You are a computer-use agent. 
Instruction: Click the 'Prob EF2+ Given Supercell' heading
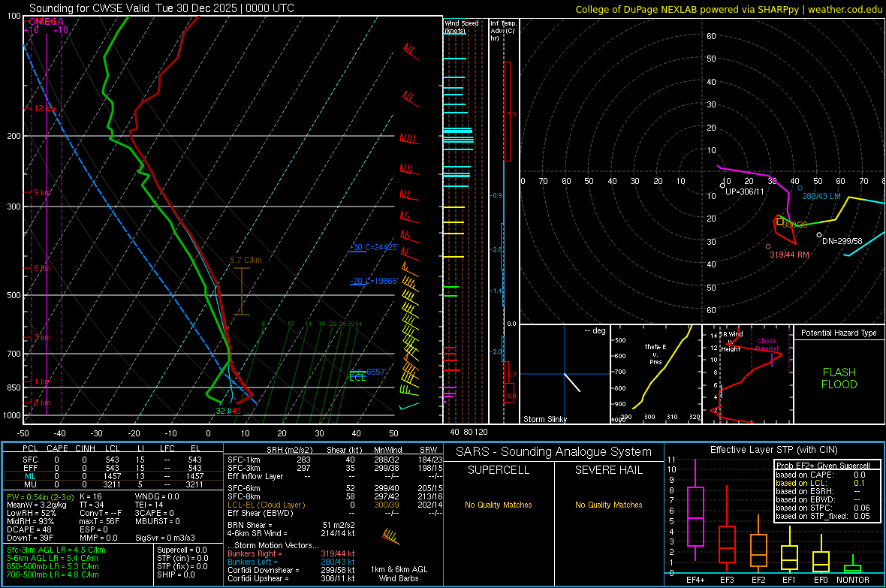[823, 466]
